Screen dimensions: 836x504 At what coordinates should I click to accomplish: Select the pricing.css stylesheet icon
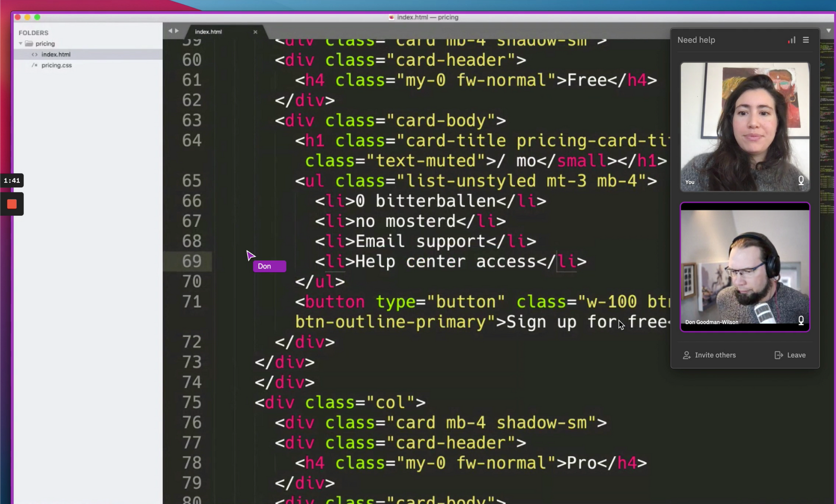pyautogui.click(x=34, y=65)
